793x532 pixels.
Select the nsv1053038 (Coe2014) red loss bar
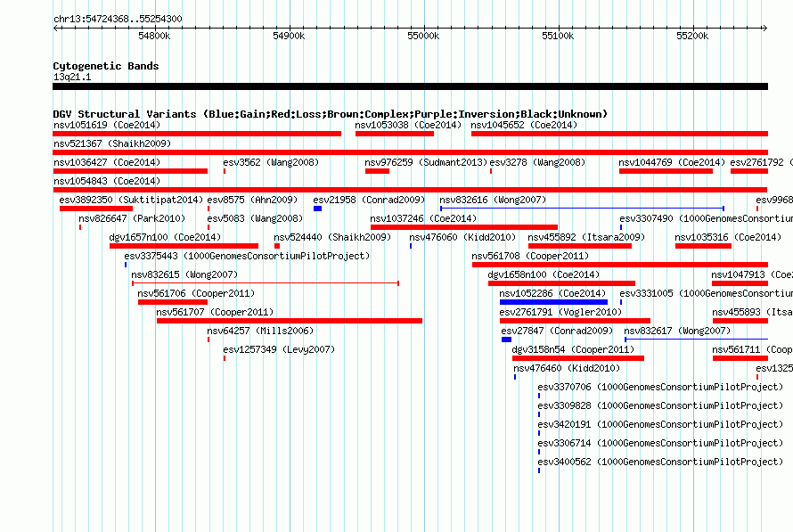click(395, 134)
